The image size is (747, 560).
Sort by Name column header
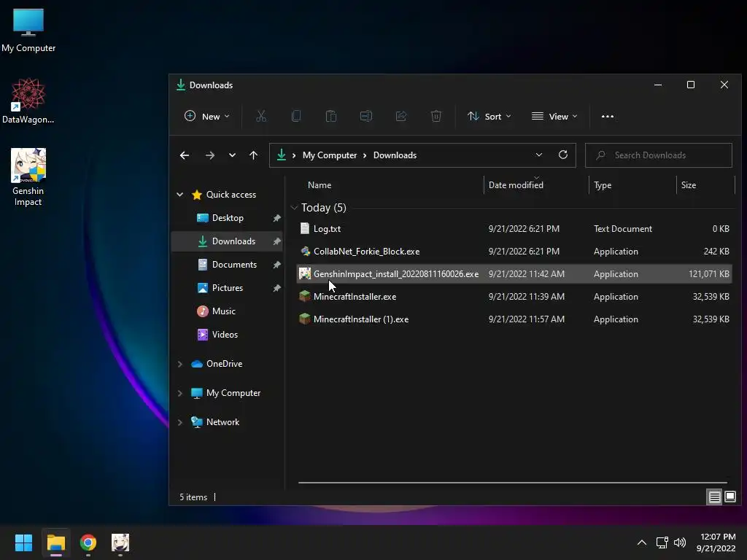(320, 184)
